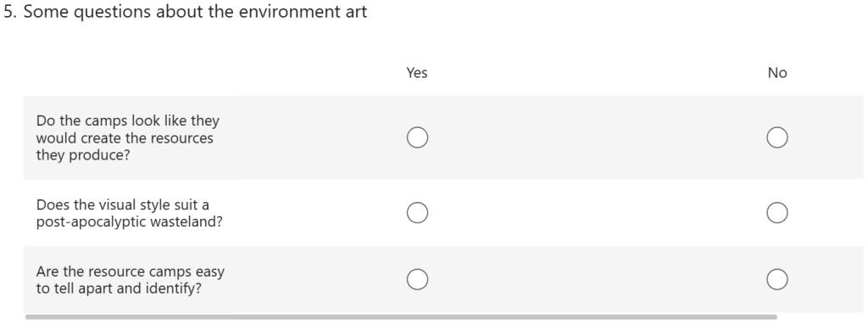Select Yes for camps creating their resources
The image size is (868, 325).
pos(417,137)
